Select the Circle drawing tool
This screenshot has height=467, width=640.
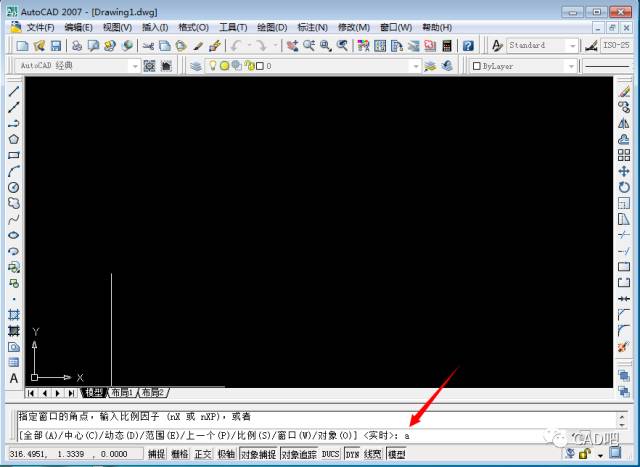click(14, 187)
